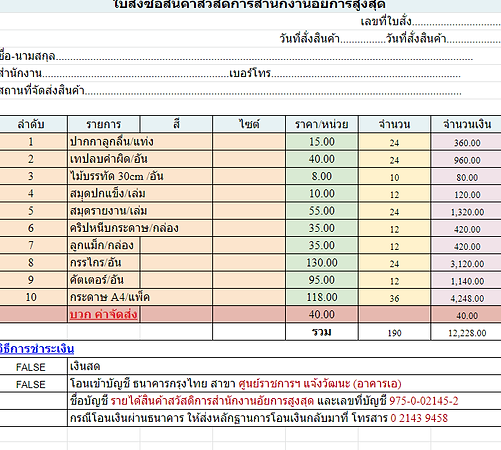The image size is (501, 450).
Task: Click item cell คัตเตอร์/อัน
Action: [x=104, y=280]
